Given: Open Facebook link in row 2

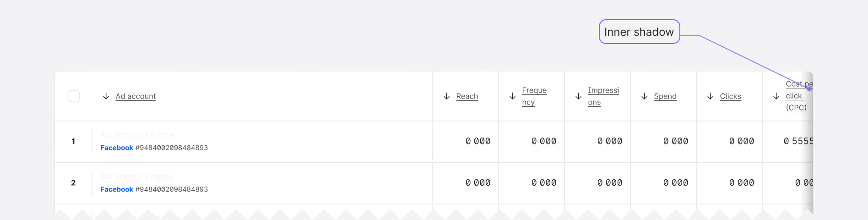Looking at the screenshot, I should click(x=117, y=189).
